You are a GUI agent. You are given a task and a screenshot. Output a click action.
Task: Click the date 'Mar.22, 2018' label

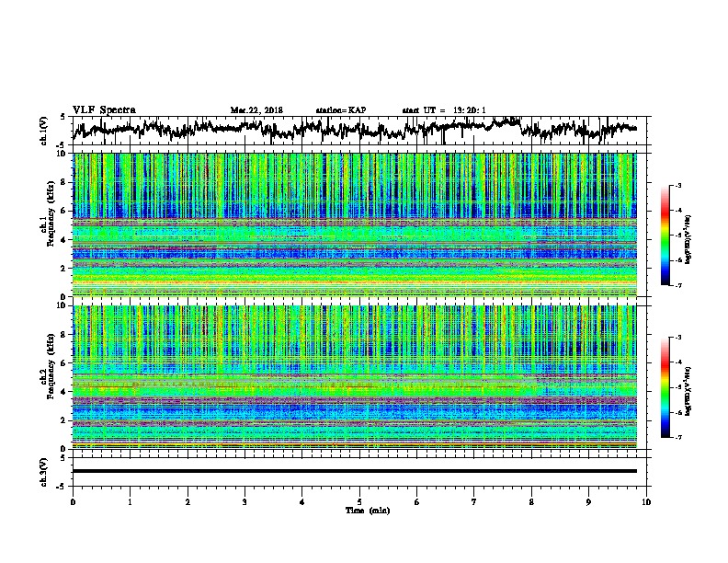(x=256, y=110)
